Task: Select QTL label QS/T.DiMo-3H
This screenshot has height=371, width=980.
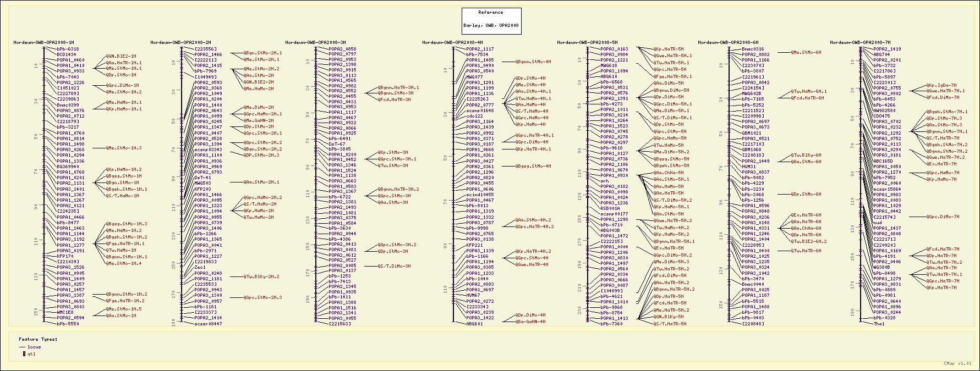Action: (394, 266)
